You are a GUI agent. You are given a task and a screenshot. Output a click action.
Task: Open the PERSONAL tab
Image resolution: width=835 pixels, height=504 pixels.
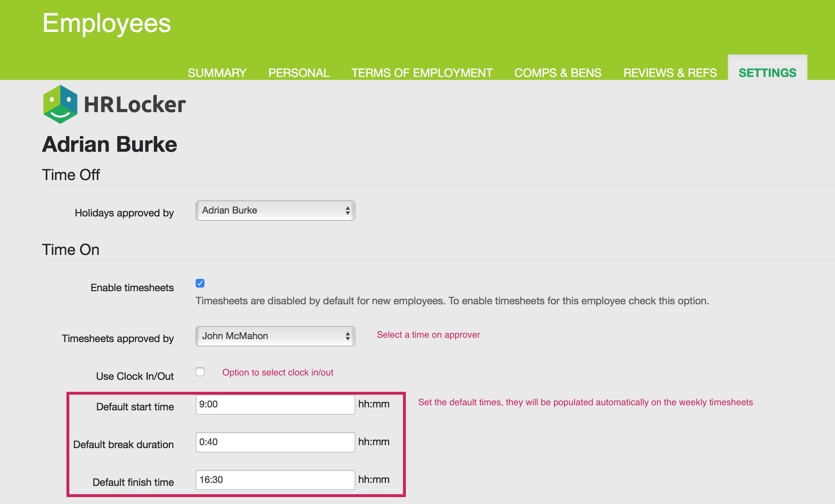(x=299, y=73)
